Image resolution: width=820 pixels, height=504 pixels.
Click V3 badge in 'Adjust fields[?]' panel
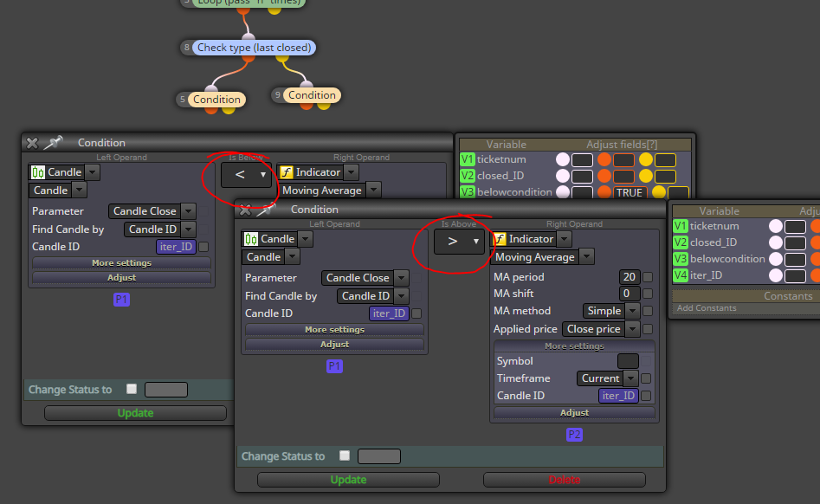[x=468, y=192]
